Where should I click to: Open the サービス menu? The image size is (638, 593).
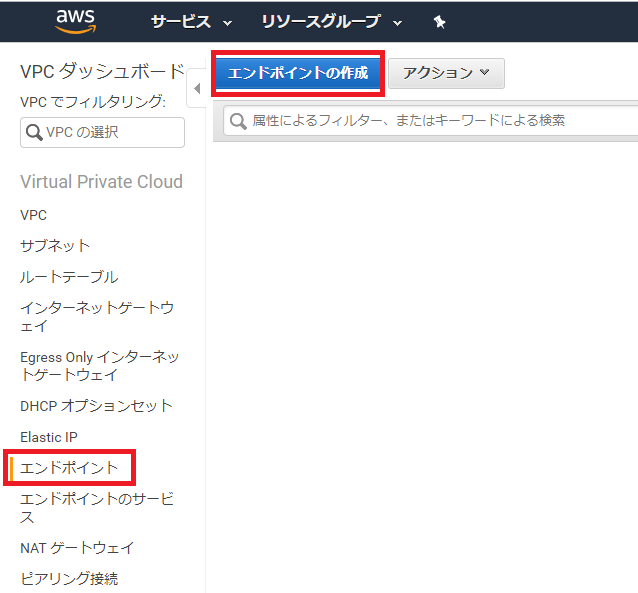[x=191, y=22]
